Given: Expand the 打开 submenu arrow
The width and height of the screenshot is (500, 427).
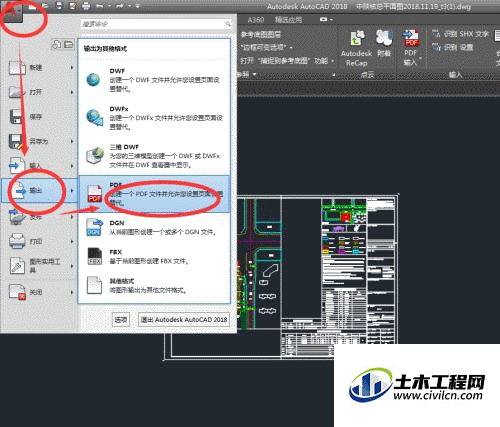Looking at the screenshot, I should 72,92.
